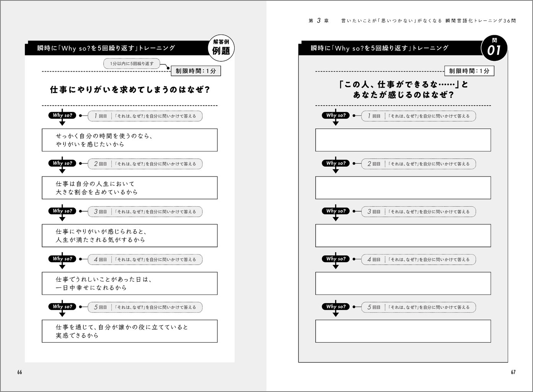Screen dimensions: 533x392
Task: Click the 制限時間:1分 label on the example page
Action: point(196,71)
